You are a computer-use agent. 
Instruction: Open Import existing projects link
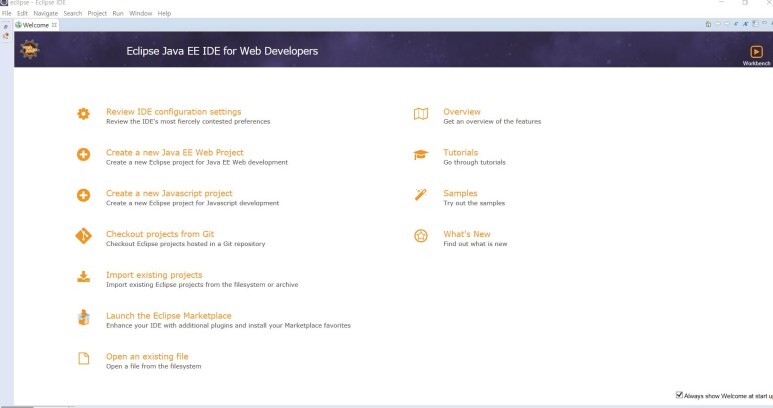(154, 275)
